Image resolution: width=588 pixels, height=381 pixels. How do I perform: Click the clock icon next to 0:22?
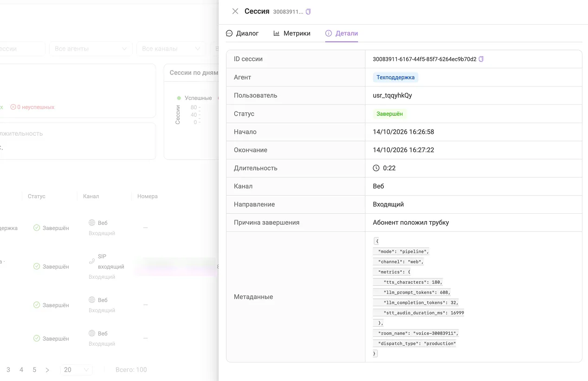376,168
